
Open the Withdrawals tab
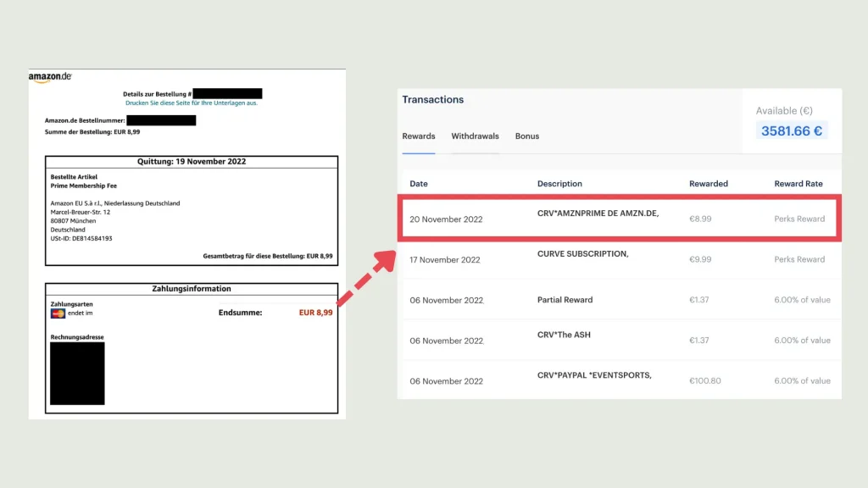pos(475,136)
